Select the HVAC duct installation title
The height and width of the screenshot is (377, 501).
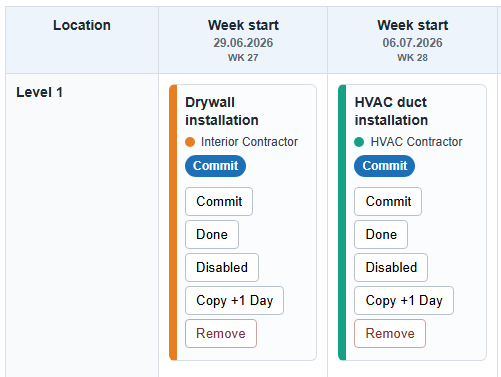click(x=391, y=111)
